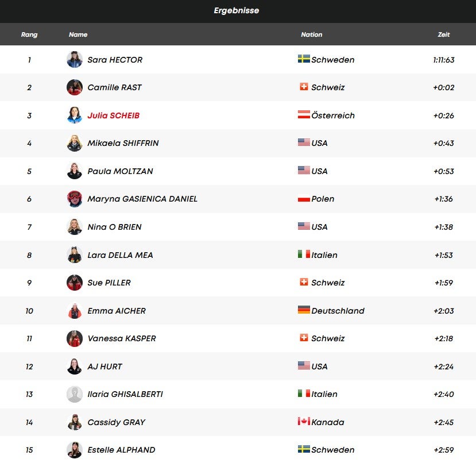Click the Name column header
Image resolution: width=476 pixels, height=463 pixels.
(78, 34)
